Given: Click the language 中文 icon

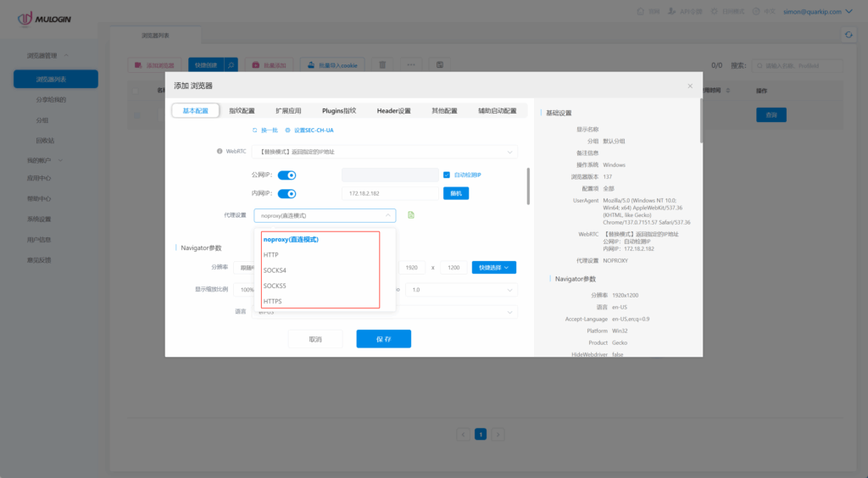Looking at the screenshot, I should 755,11.
